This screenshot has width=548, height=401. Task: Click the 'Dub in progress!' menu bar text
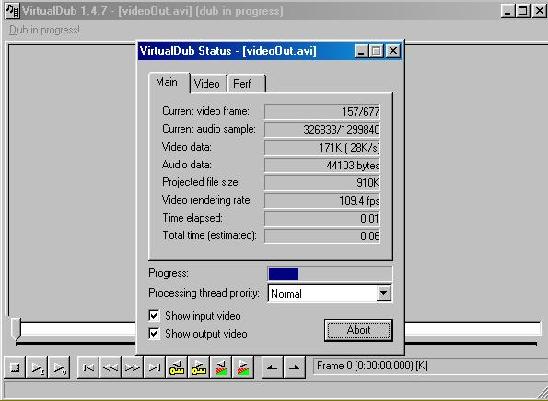(44, 30)
